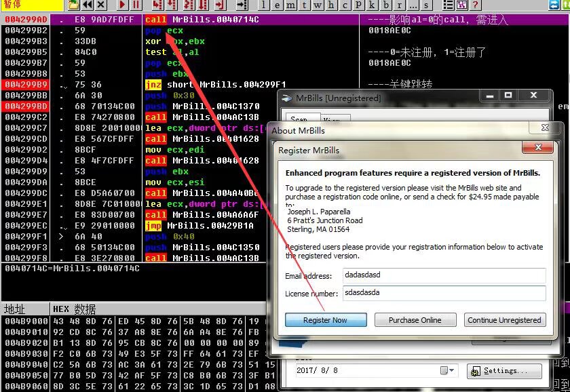Image resolution: width=570 pixels, height=392 pixels.
Task: Click the Trace Into toolbar icon
Action: [x=189, y=5]
